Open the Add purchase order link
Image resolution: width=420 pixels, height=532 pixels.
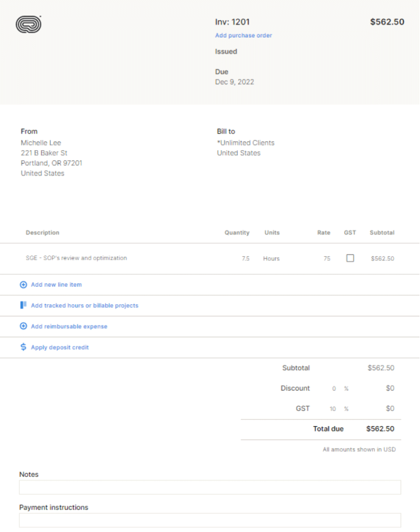tap(243, 35)
